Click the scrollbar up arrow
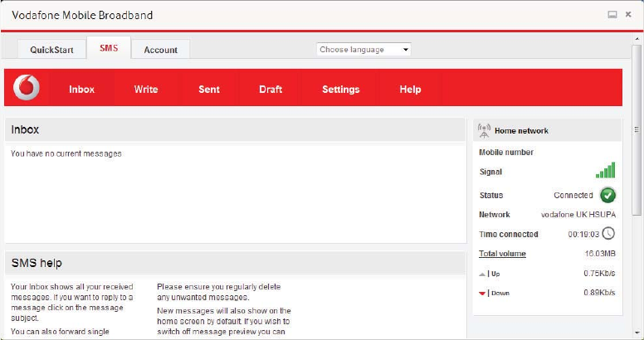 pos(637,40)
